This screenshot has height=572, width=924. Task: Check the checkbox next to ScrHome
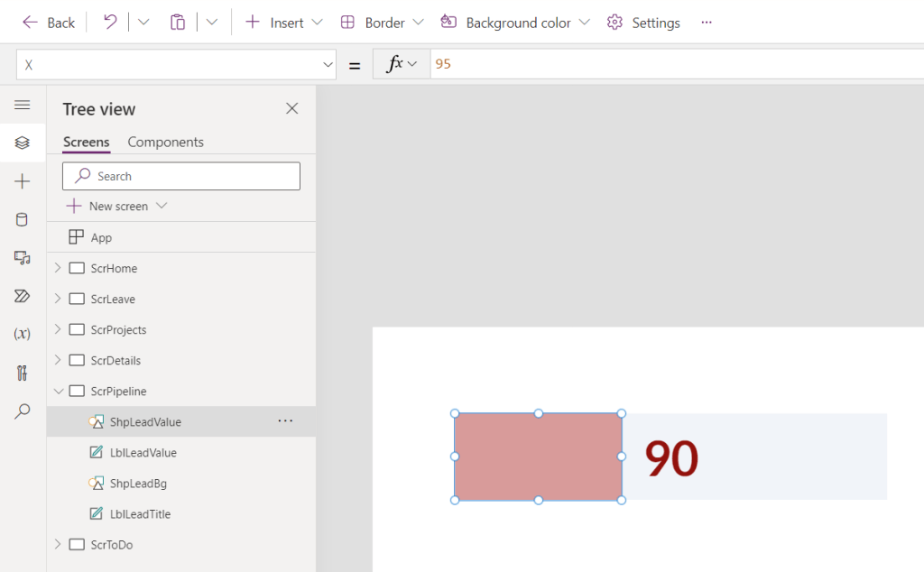click(76, 268)
